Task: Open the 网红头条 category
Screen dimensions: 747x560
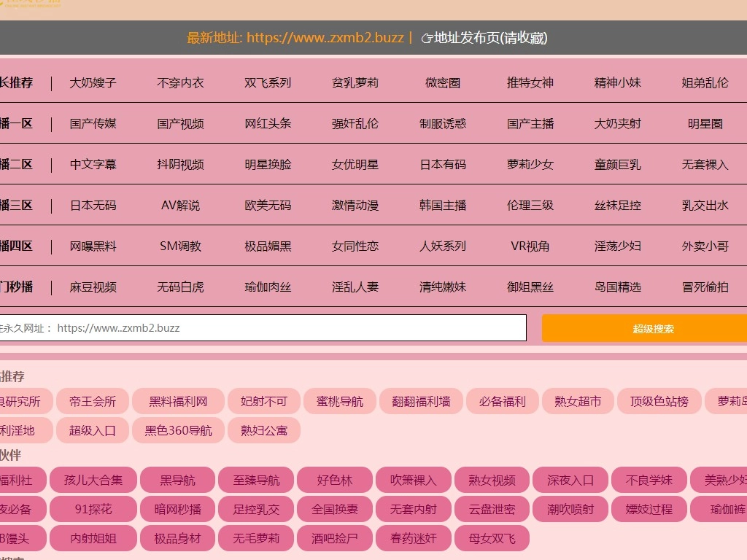Action: pyautogui.click(x=268, y=124)
